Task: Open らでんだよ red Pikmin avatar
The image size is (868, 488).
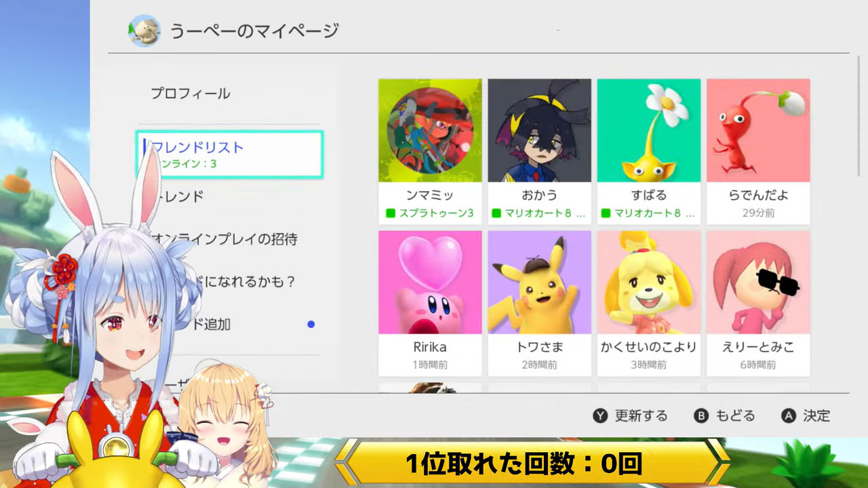Action: 758,131
